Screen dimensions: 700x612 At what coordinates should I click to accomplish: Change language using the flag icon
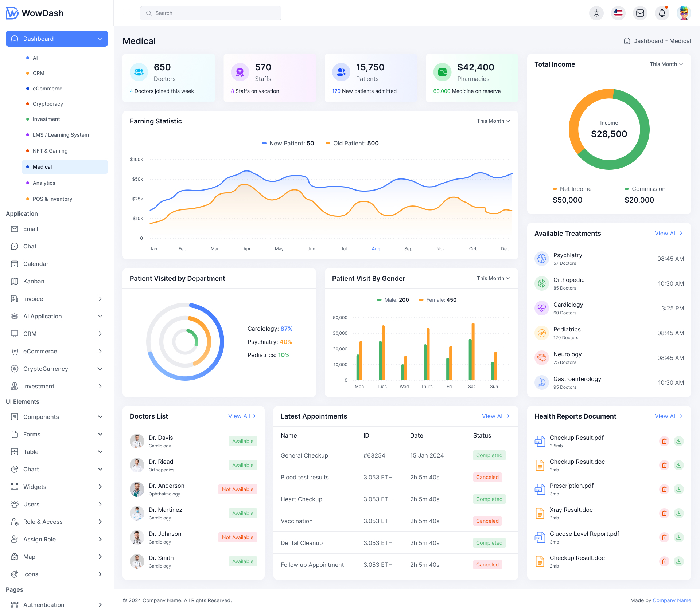tap(618, 13)
